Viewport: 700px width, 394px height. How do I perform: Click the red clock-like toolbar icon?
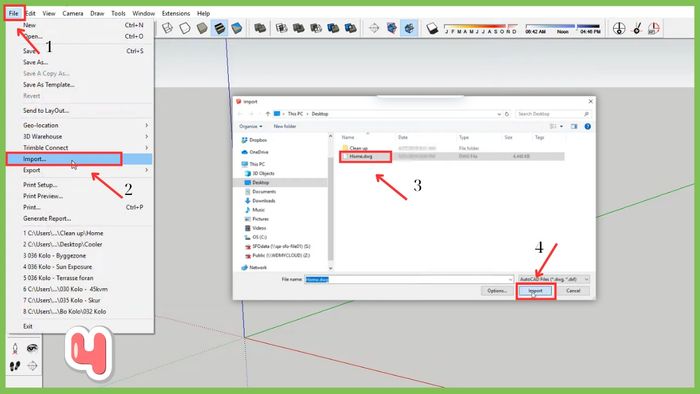(x=654, y=29)
